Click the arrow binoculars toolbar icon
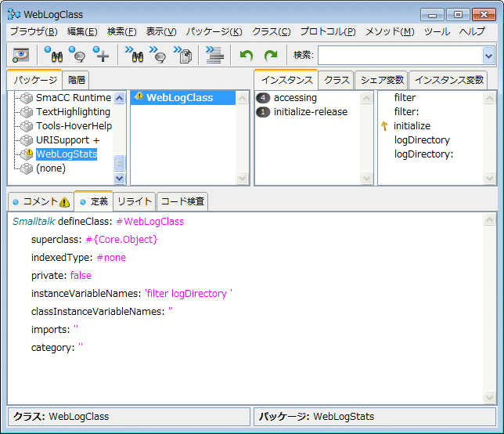 pyautogui.click(x=132, y=55)
